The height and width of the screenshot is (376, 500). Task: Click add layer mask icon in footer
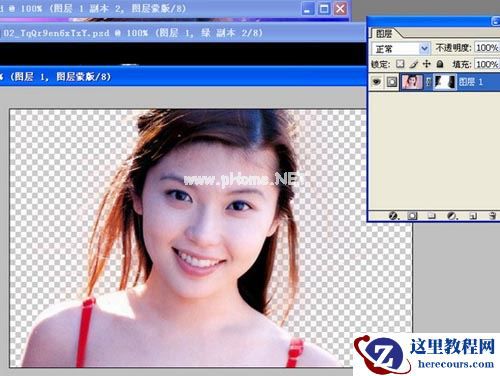(x=412, y=216)
